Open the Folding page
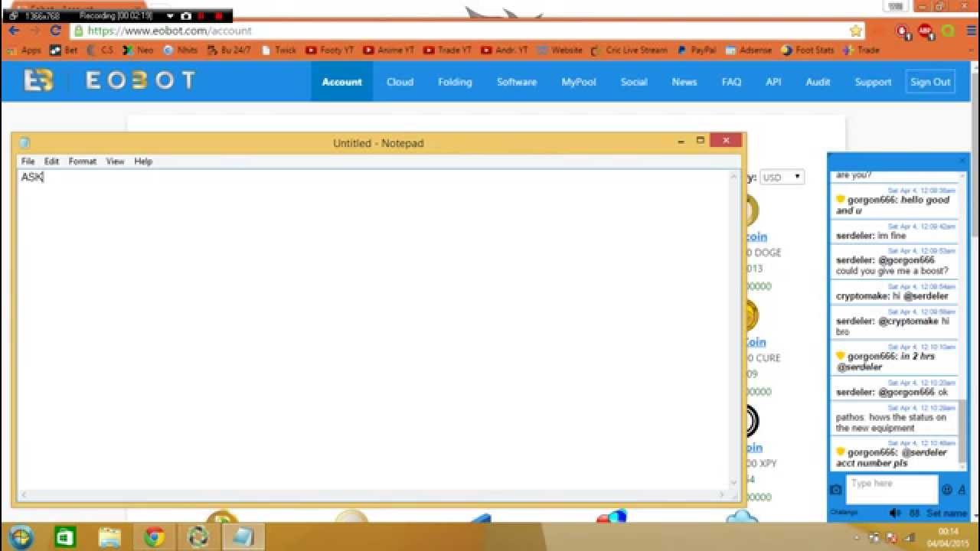 pos(455,82)
